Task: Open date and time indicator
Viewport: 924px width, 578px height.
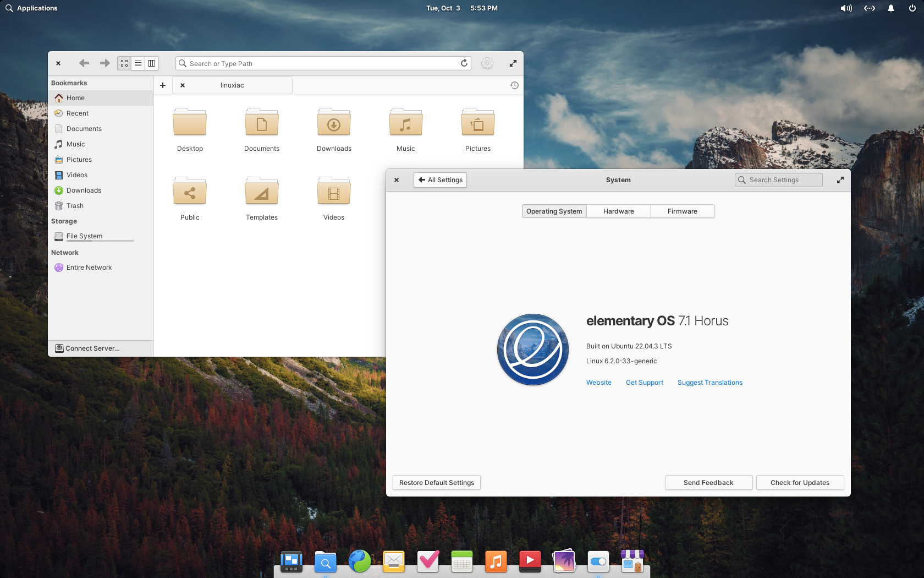Action: [462, 8]
